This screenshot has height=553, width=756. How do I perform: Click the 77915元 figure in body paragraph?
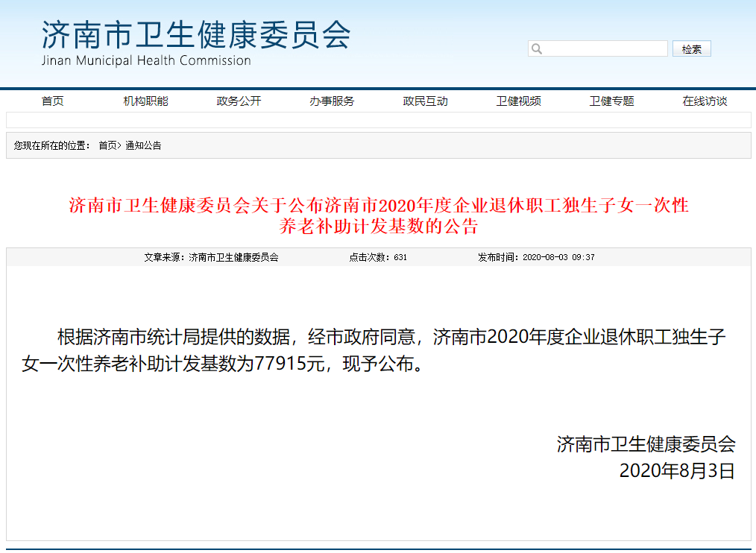point(289,364)
